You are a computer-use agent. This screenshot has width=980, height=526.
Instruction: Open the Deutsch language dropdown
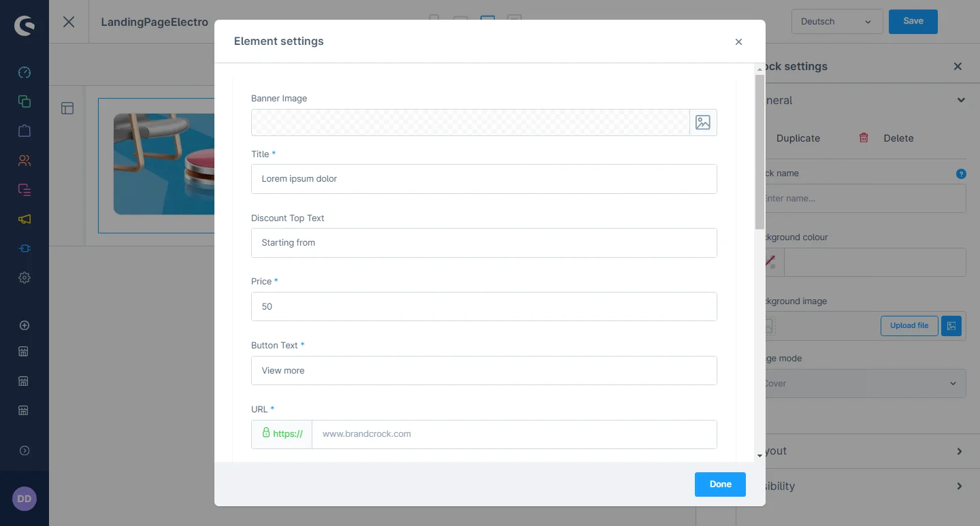click(x=836, y=22)
